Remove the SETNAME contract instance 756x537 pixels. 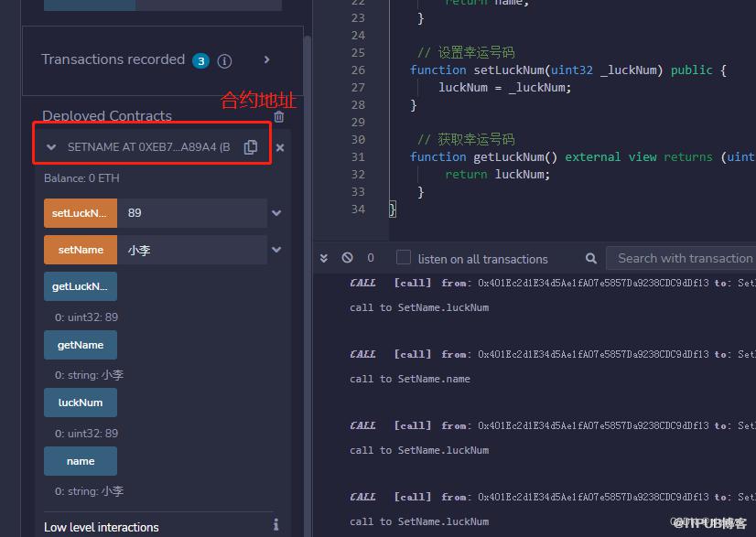[280, 147]
